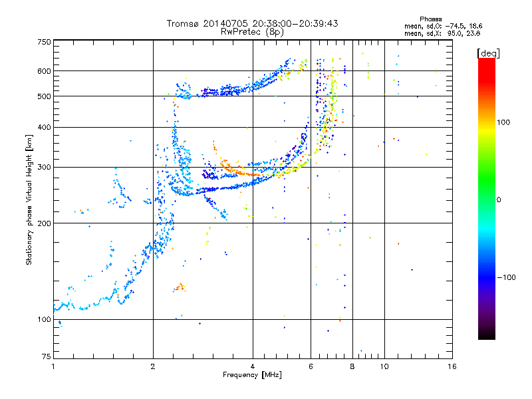Click the frequency axis tick label "16"
The width and height of the screenshot is (532, 399).
(452, 366)
